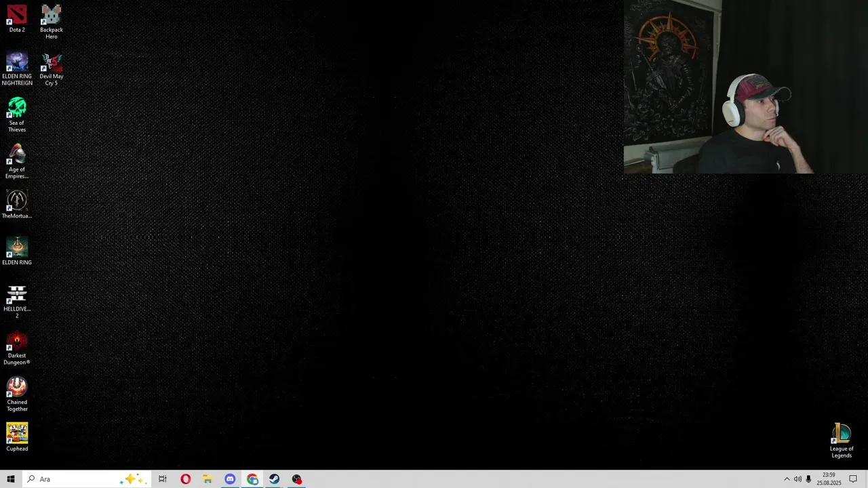868x488 pixels.
Task: Launch Opera from the taskbar
Action: 185,479
